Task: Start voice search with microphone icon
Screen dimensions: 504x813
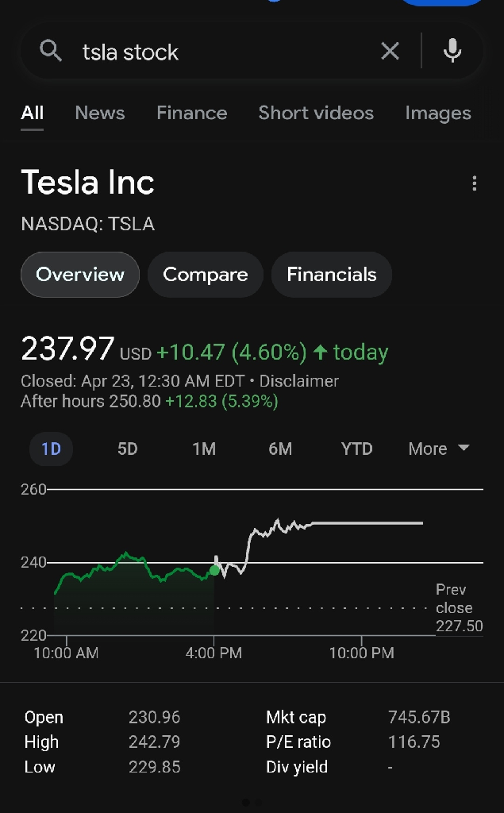Action: pos(452,51)
